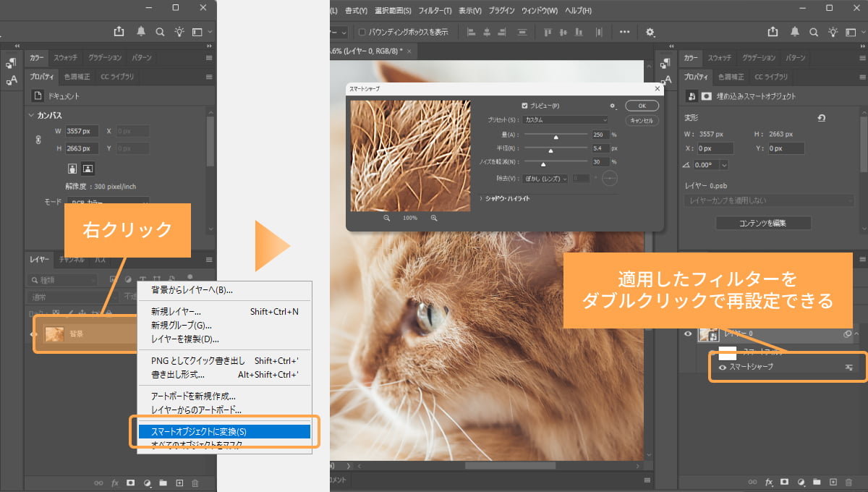The image size is (868, 492).
Task: Uncheck the プレビュー checkbox
Action: click(525, 106)
